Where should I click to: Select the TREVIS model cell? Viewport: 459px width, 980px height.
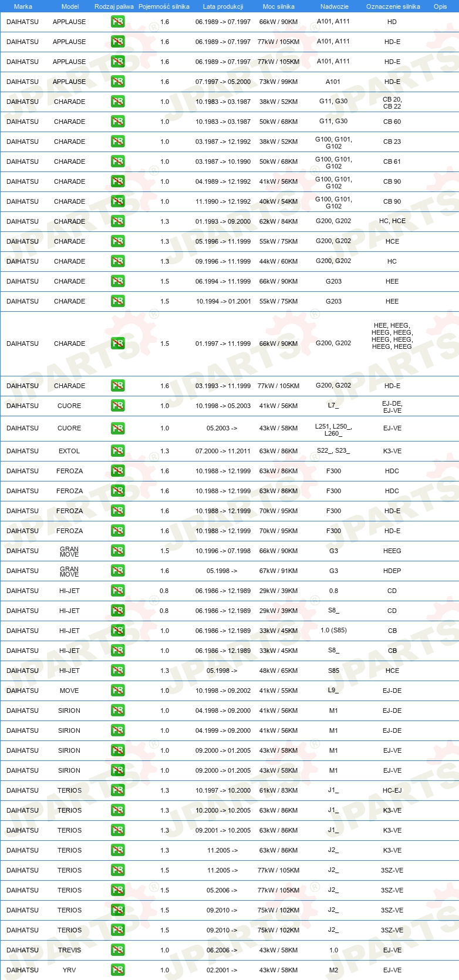(69, 950)
